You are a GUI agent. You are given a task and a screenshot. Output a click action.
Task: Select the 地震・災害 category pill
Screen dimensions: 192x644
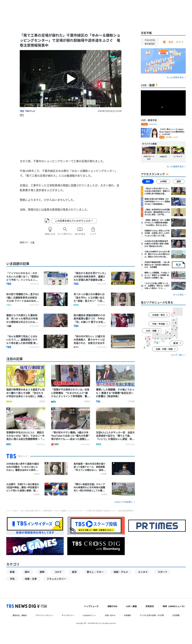click(x=31, y=579)
